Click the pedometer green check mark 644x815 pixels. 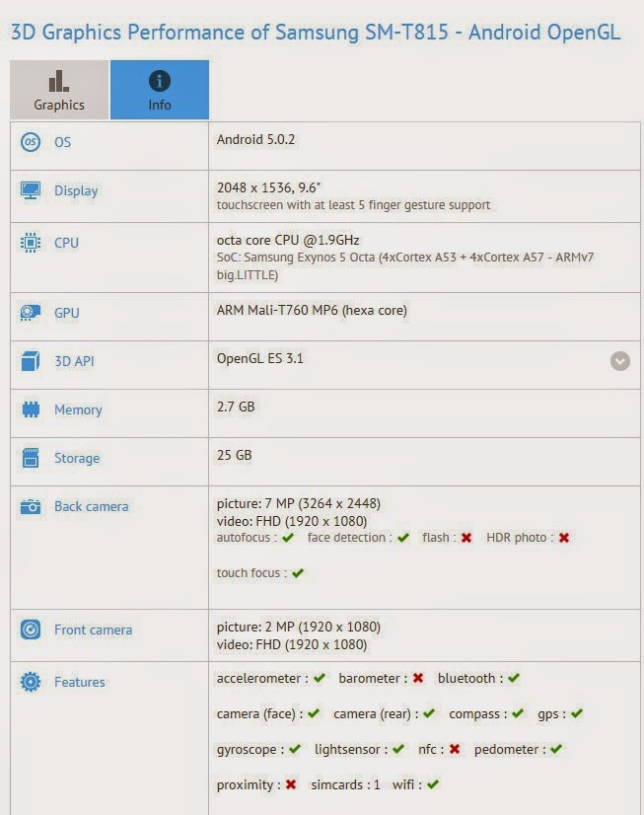pyautogui.click(x=556, y=749)
